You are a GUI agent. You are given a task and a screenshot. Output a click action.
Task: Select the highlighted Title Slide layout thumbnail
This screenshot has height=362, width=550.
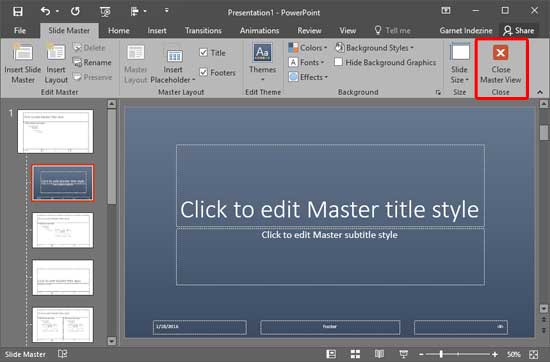63,183
